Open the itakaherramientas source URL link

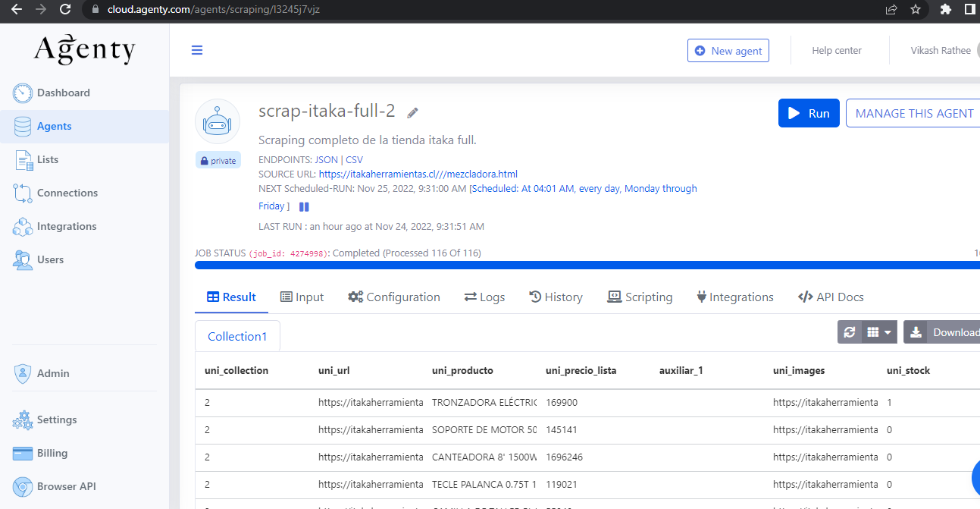click(418, 174)
